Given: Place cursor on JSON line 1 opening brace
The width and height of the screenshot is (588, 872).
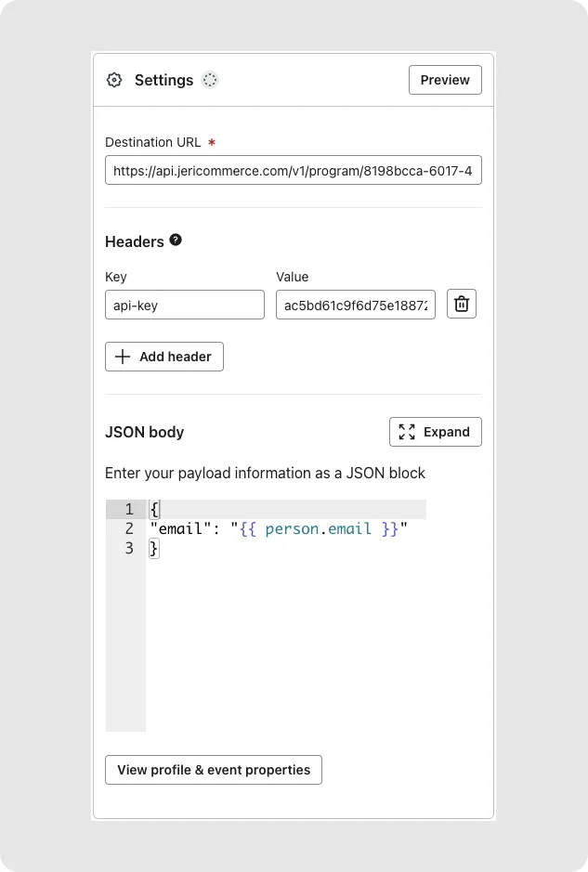Looking at the screenshot, I should pos(154,509).
